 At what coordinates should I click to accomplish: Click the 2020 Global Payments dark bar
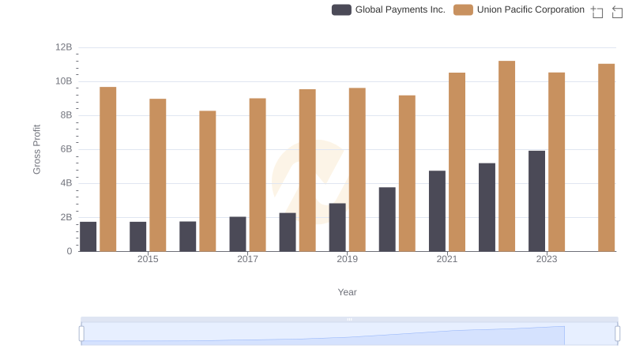point(387,220)
